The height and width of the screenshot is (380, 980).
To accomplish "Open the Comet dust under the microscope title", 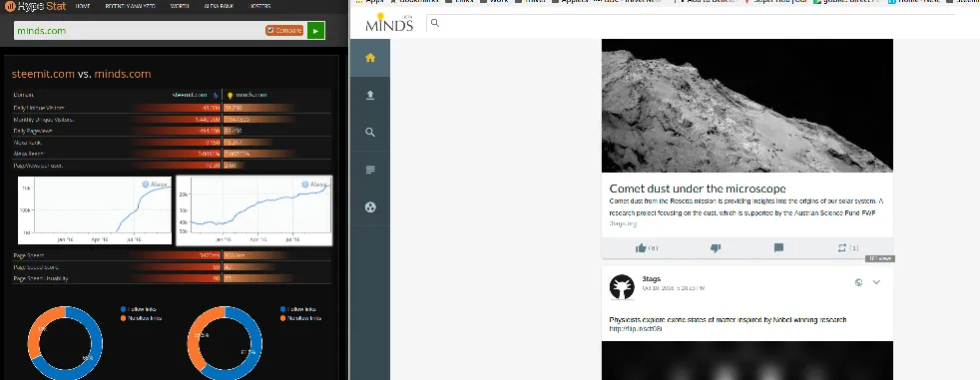I will point(698,189).
